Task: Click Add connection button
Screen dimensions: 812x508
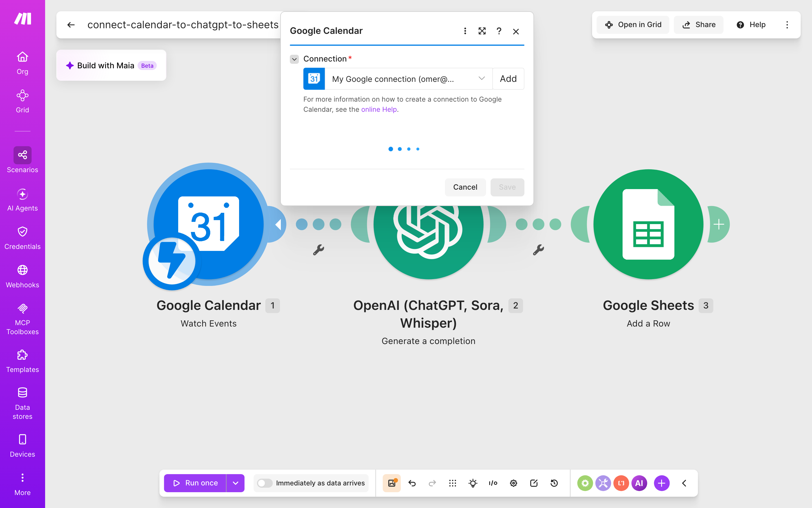Action: (508, 79)
